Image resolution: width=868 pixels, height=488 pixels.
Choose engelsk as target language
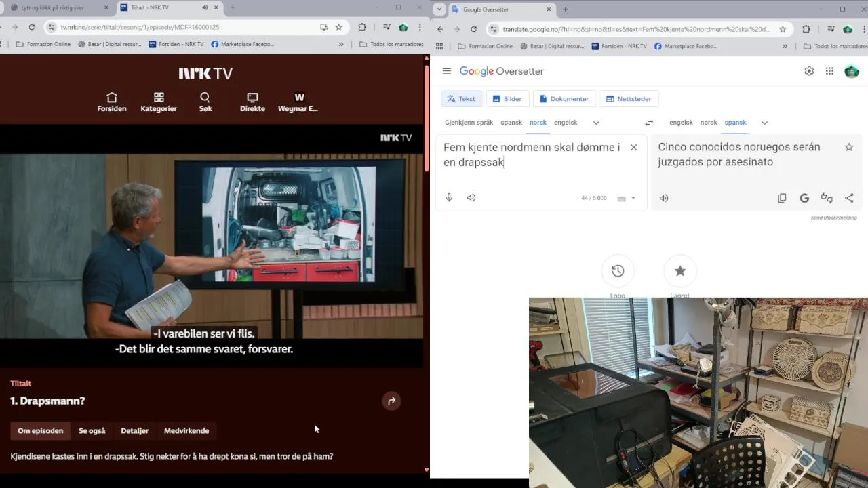(681, 123)
